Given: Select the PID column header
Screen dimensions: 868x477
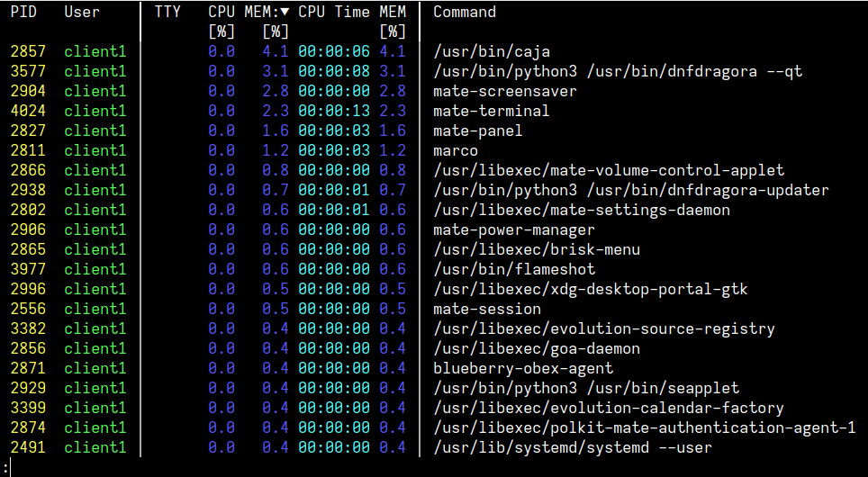Looking at the screenshot, I should pos(23,12).
